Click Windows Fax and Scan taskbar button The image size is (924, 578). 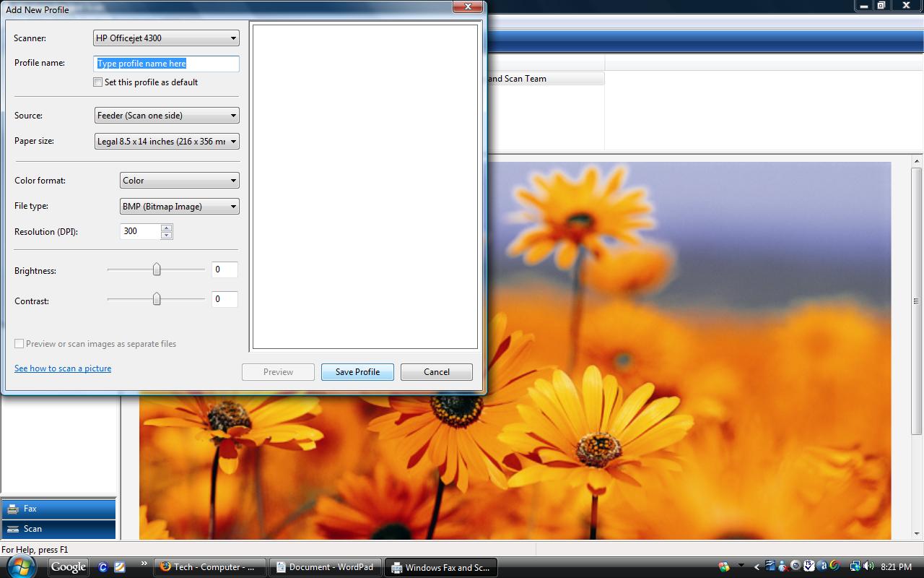[441, 567]
